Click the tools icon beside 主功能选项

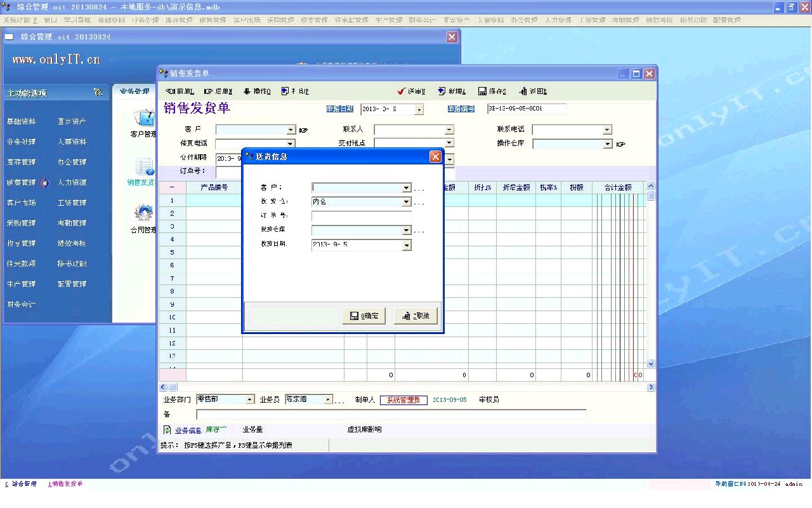[x=98, y=93]
